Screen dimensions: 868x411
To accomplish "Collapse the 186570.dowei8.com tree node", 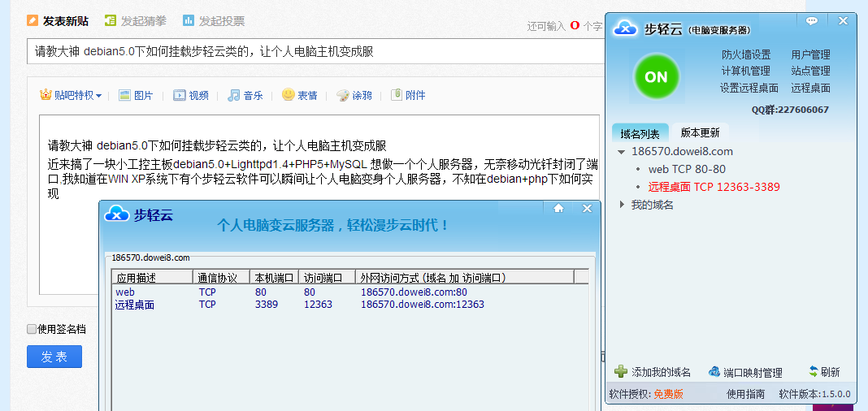I will [622, 152].
